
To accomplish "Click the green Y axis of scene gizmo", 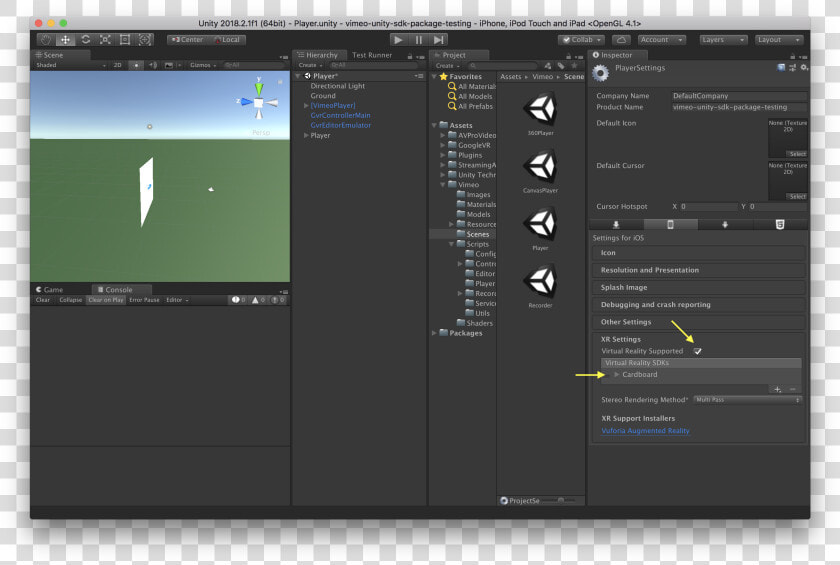I will tap(259, 88).
